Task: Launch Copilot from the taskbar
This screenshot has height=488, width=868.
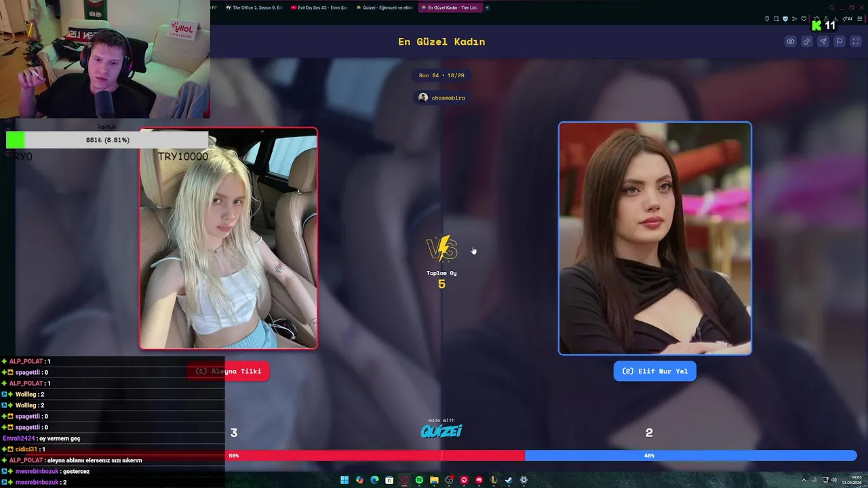Action: tap(359, 480)
